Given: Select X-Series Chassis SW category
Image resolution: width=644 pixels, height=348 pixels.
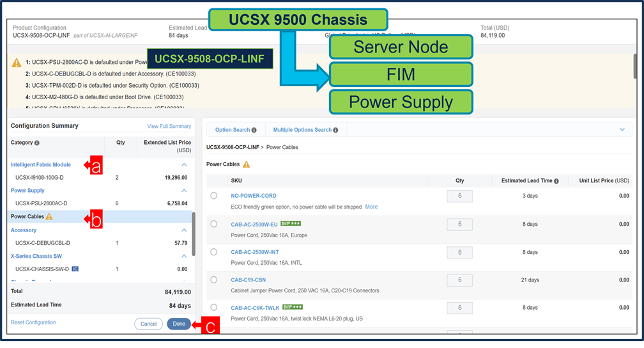Looking at the screenshot, I should click(36, 256).
